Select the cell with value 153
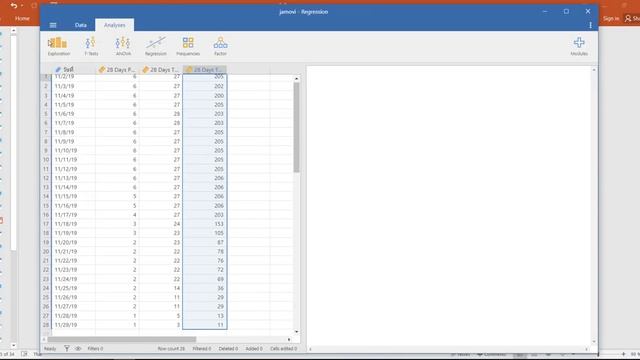Viewport: 640px width, 360px height. (204, 224)
